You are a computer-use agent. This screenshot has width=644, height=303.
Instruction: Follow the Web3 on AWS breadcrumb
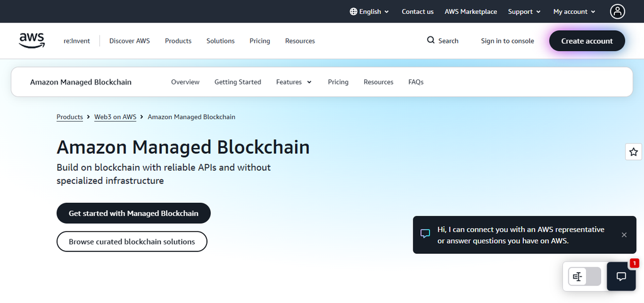[x=116, y=117]
